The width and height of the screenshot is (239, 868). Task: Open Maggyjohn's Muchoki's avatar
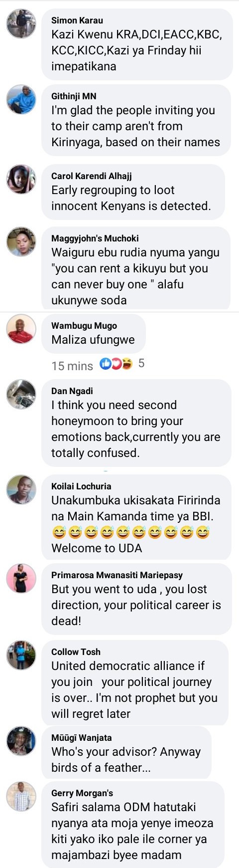coord(21,241)
